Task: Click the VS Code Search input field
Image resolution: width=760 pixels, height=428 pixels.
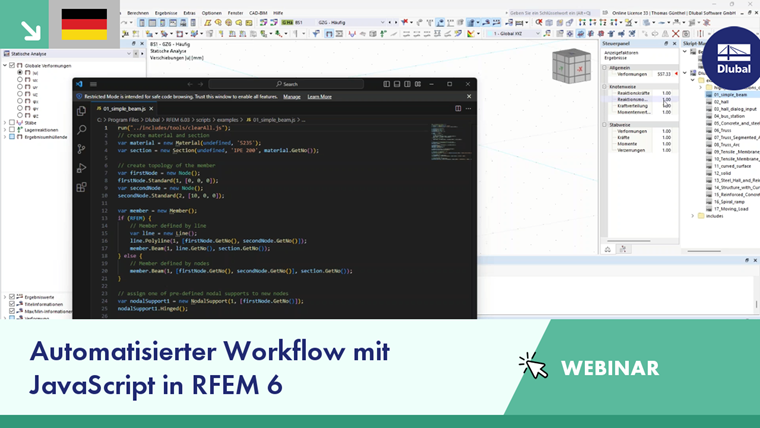Action: point(286,84)
